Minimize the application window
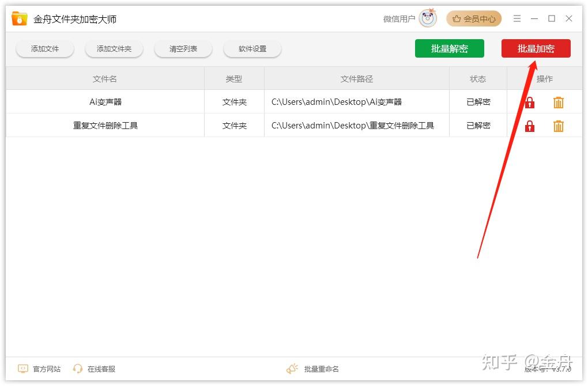Viewport: 588px width, 386px height. (x=534, y=18)
